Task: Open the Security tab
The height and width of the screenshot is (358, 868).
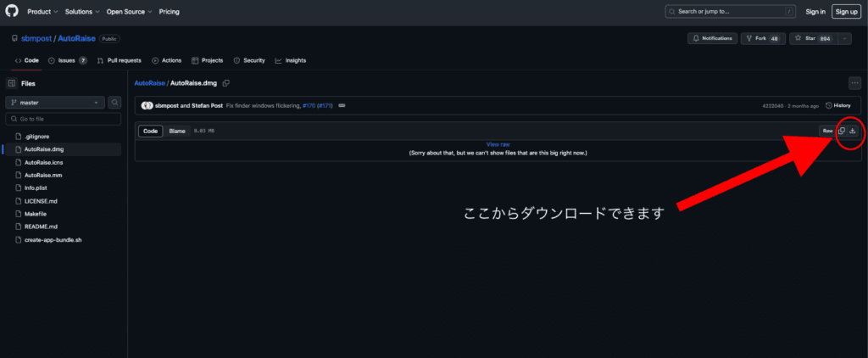Action: 249,60
